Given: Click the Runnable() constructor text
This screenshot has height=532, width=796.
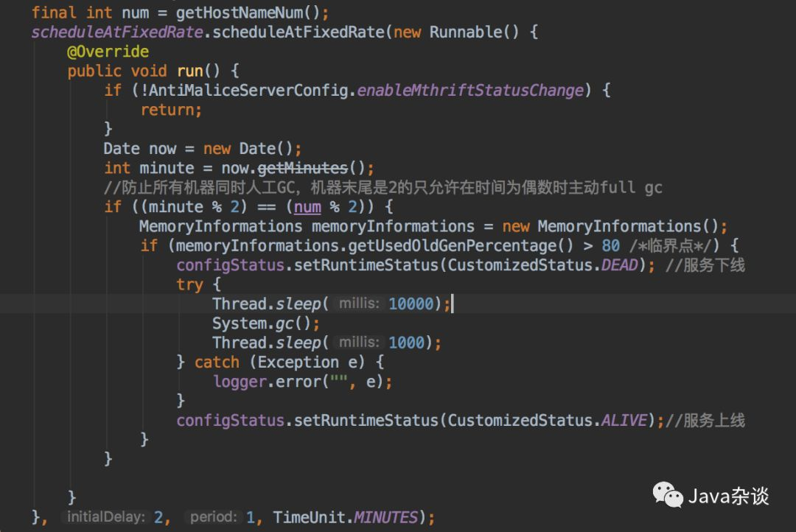Looking at the screenshot, I should pyautogui.click(x=474, y=32).
